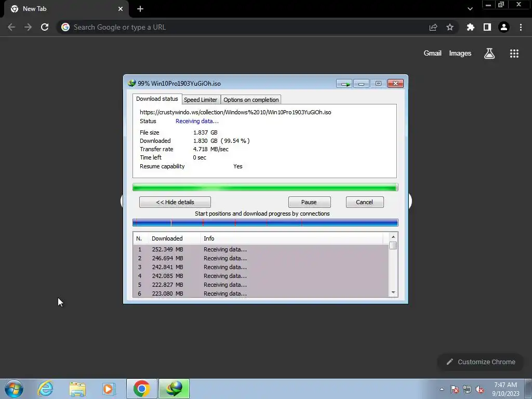This screenshot has width=532, height=399.
Task: Click the network tray icon
Action: pyautogui.click(x=467, y=389)
